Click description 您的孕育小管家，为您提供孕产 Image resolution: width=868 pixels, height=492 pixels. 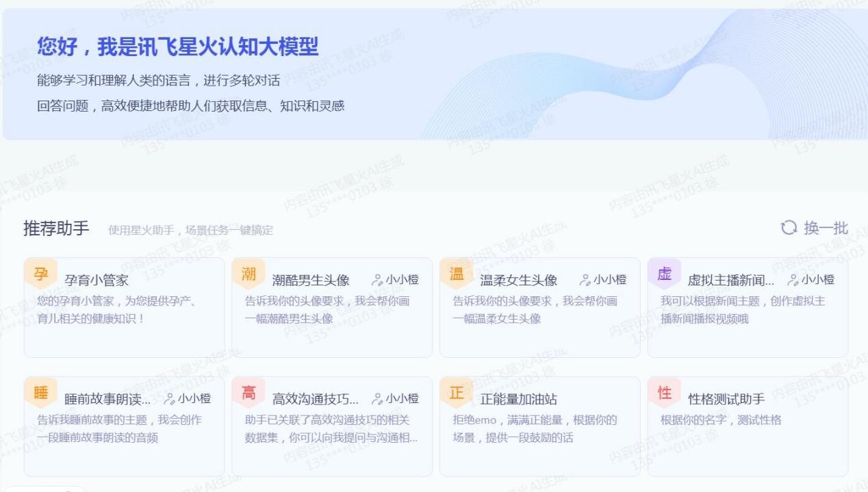[x=116, y=309]
